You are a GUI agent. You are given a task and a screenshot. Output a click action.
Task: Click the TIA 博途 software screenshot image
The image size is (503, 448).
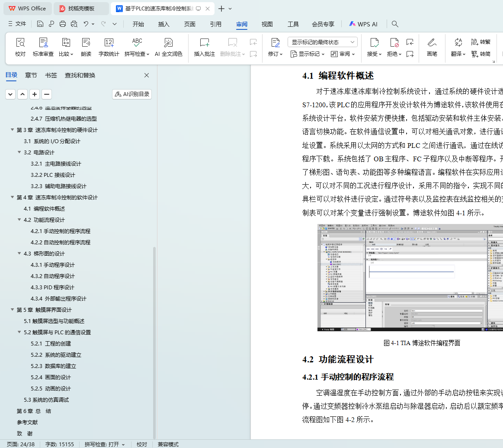(x=410, y=278)
